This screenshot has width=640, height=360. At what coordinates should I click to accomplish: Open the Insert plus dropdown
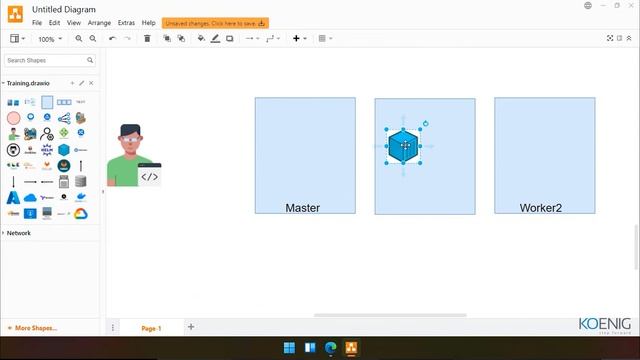coord(300,38)
